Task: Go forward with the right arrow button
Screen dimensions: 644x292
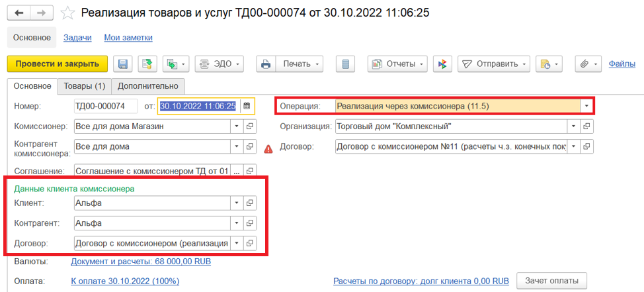Action: [42, 13]
